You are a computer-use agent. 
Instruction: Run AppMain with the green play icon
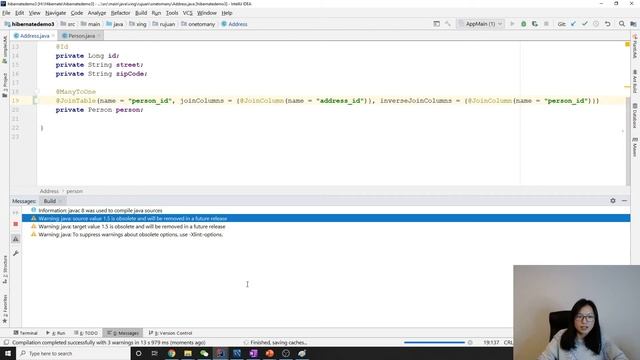coord(512,24)
